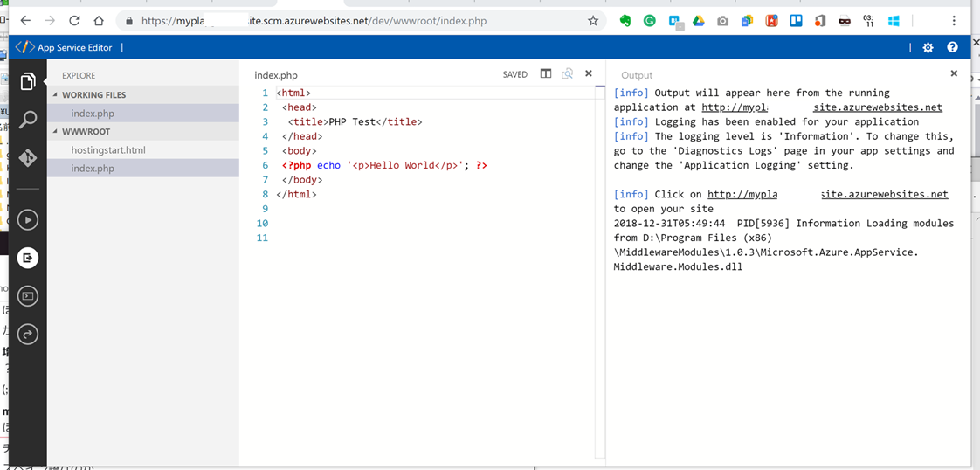The width and height of the screenshot is (980, 470).
Task: Click the Office extension icon
Action: (x=820, y=21)
